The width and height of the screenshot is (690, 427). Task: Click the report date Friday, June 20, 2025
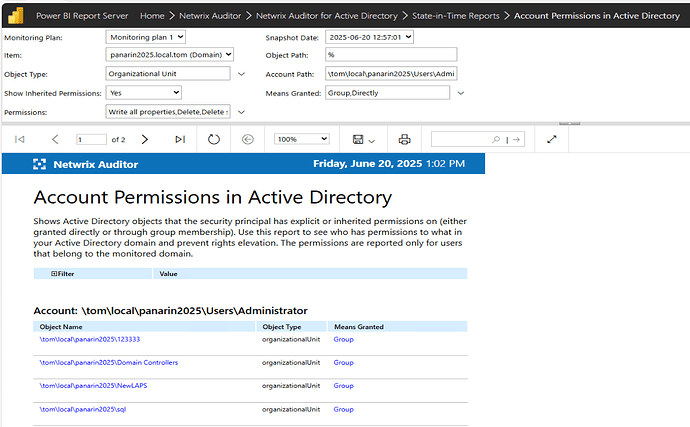[x=367, y=164]
